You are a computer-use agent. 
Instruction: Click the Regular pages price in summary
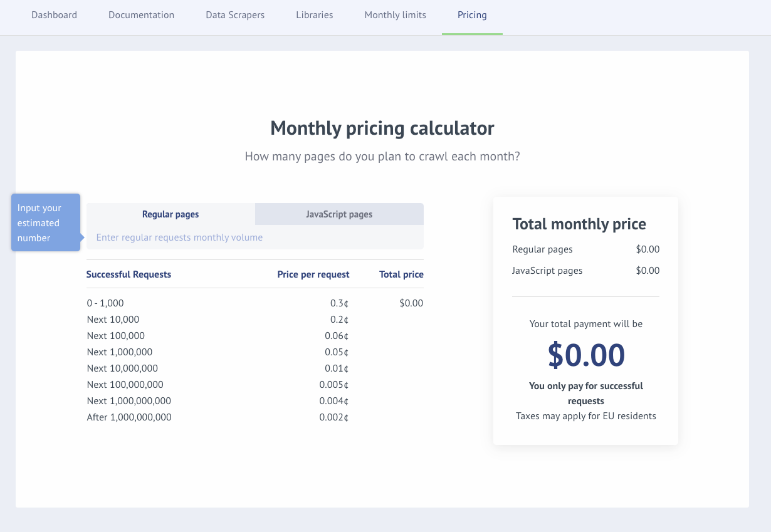coord(648,249)
